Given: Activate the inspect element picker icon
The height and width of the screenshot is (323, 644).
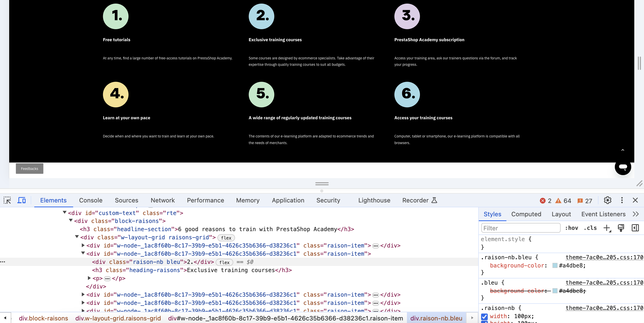Looking at the screenshot, I should click(7, 200).
